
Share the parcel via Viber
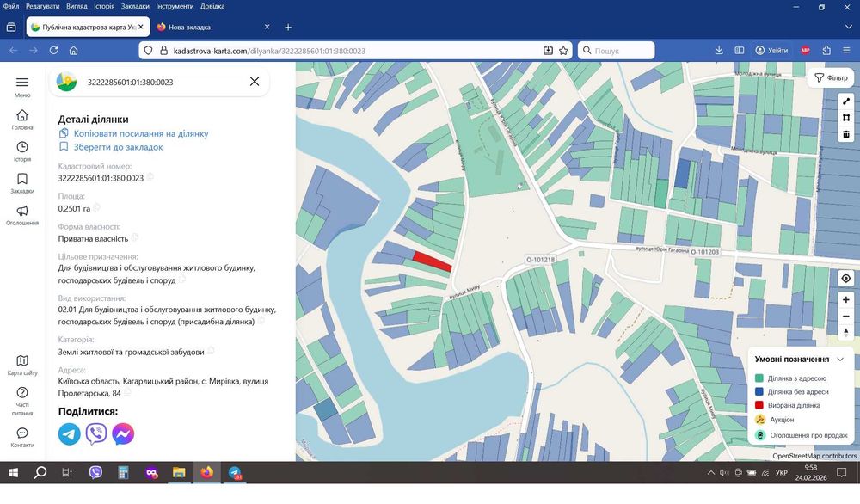(96, 433)
